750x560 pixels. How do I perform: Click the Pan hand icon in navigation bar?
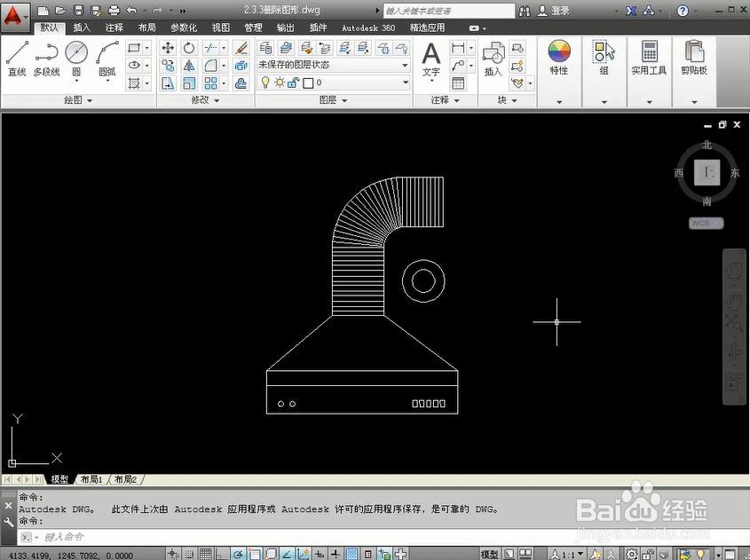tap(734, 303)
